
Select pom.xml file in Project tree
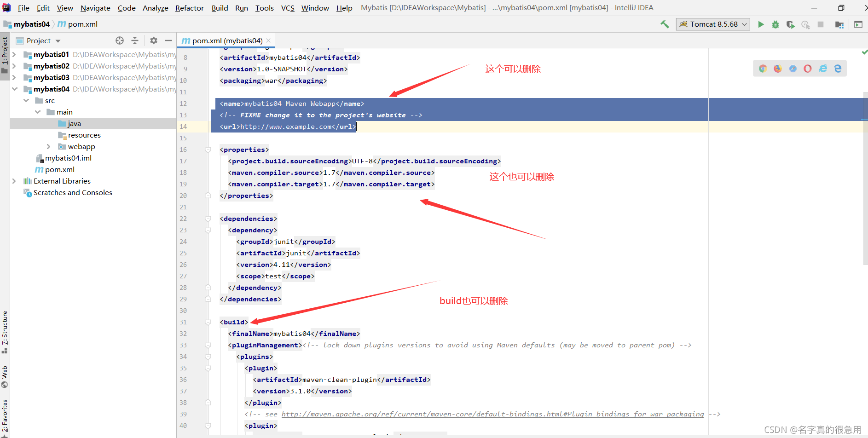click(x=55, y=169)
